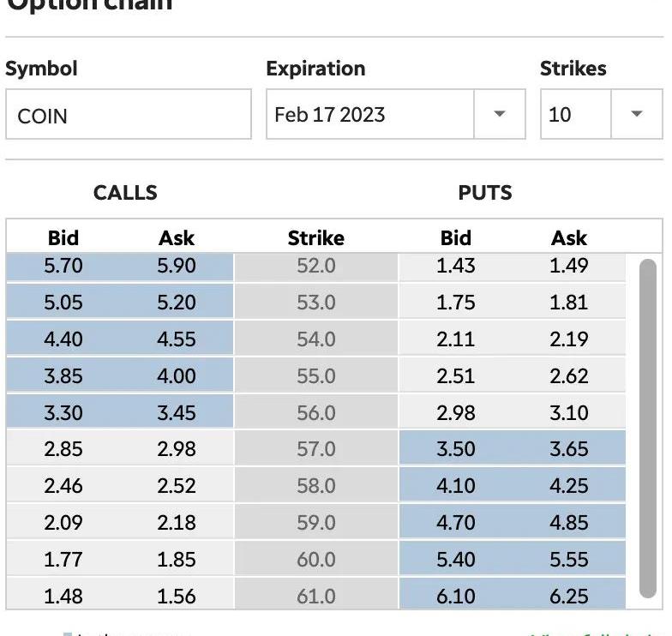Click the 59.0 strike price cell

[315, 523]
